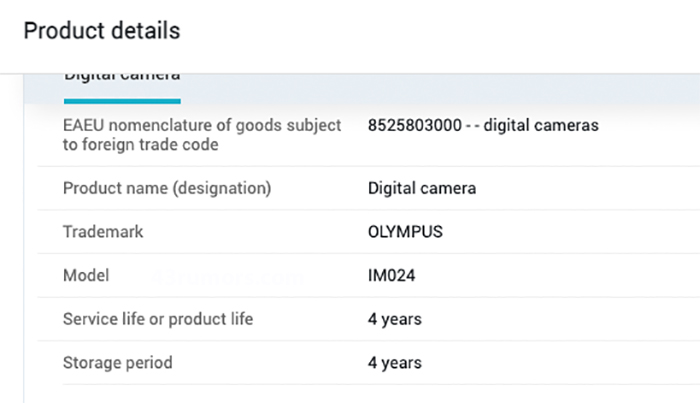The width and height of the screenshot is (700, 403).
Task: Click the blue underline beneath the active tab
Action: 122,100
